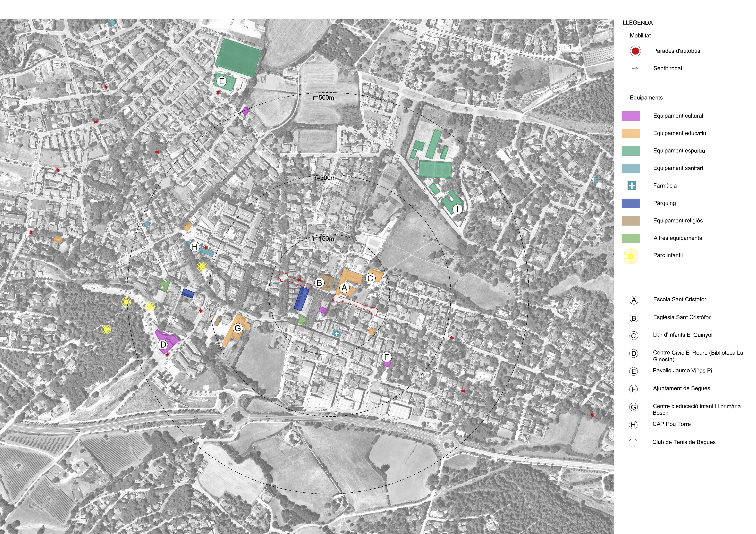Image resolution: width=756 pixels, height=534 pixels.
Task: Click the circled F marker near town hall
Action: click(387, 357)
